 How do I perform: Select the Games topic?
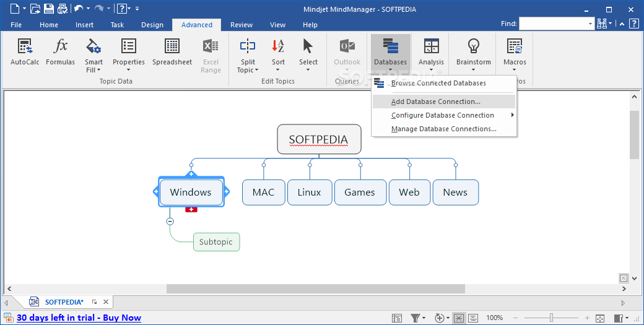(x=360, y=192)
